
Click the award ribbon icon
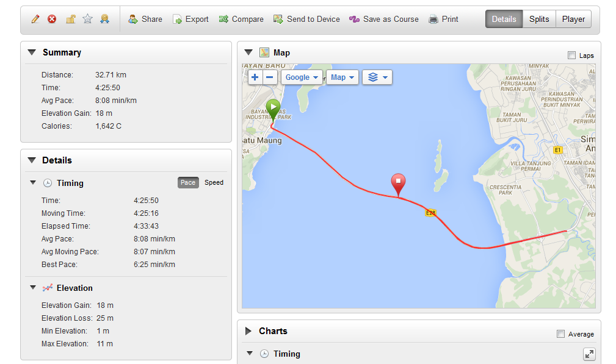click(x=104, y=20)
